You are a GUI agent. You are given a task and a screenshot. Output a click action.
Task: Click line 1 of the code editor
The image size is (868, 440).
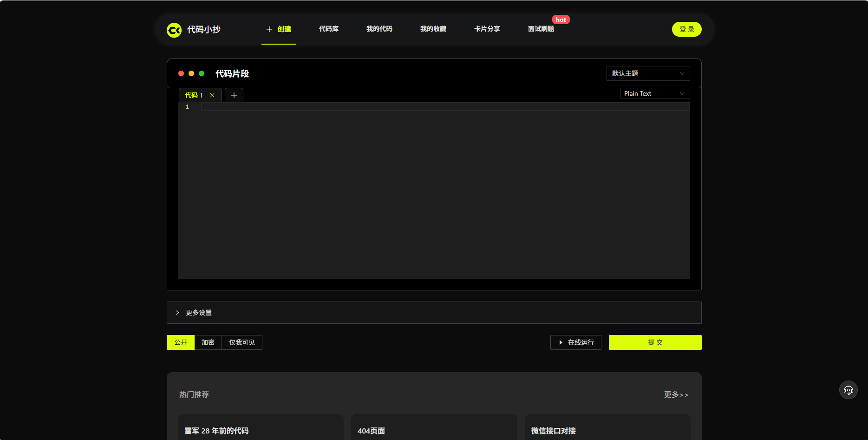(445, 107)
